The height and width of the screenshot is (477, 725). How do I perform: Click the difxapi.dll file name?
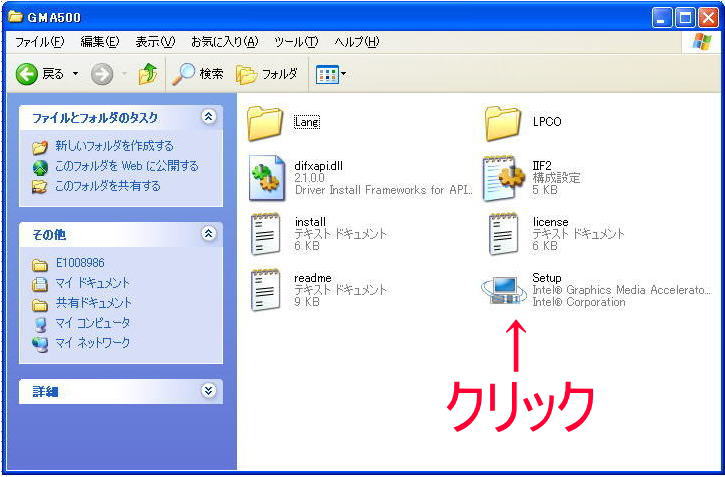pos(319,166)
